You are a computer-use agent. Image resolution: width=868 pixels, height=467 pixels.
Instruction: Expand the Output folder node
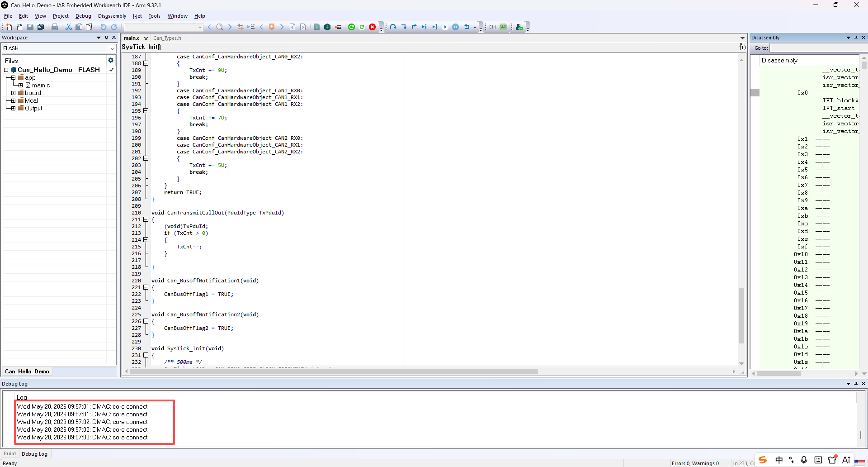click(14, 109)
